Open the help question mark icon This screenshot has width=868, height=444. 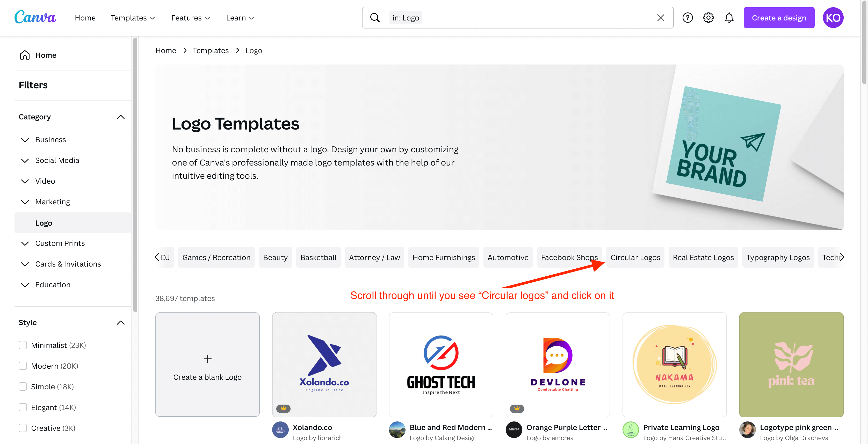688,18
